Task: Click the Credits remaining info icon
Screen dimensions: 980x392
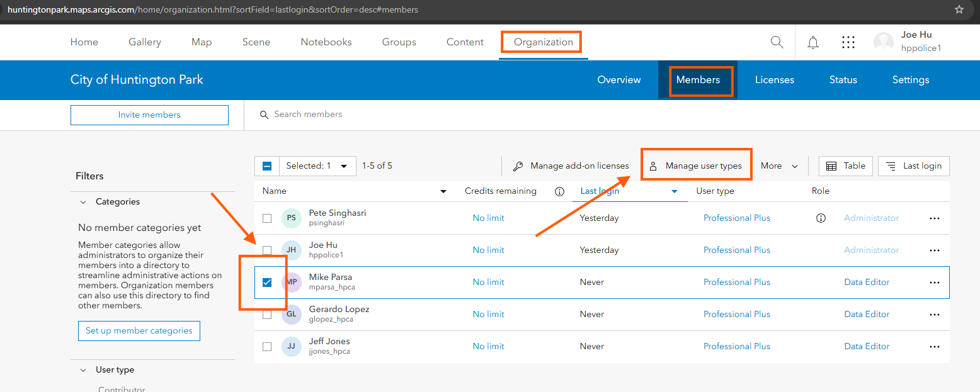Action: coord(559,191)
